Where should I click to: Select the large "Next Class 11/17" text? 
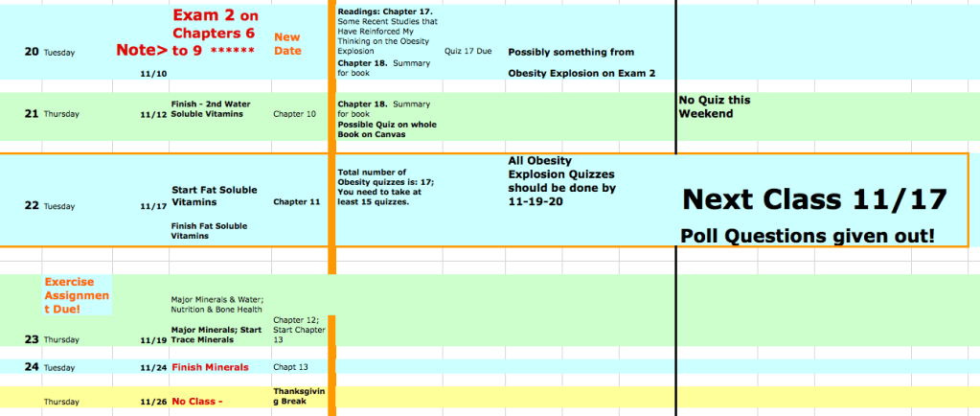[815, 199]
